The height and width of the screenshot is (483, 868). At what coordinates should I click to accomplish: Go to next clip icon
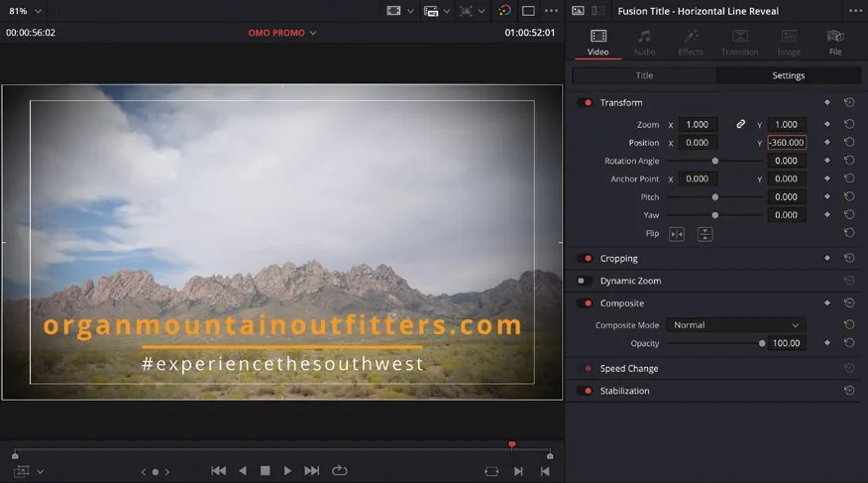point(518,471)
